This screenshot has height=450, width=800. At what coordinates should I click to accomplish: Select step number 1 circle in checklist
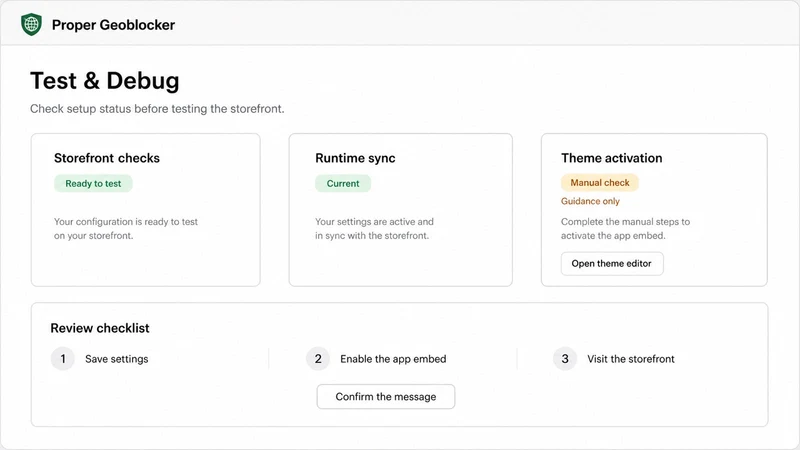(63, 359)
